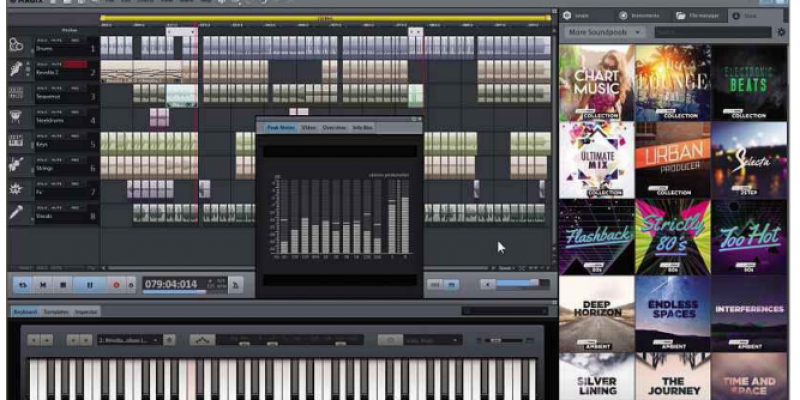Screen dimensions: 800x400
Task: Open the keyboard preset settings gear button
Action: (x=169, y=340)
